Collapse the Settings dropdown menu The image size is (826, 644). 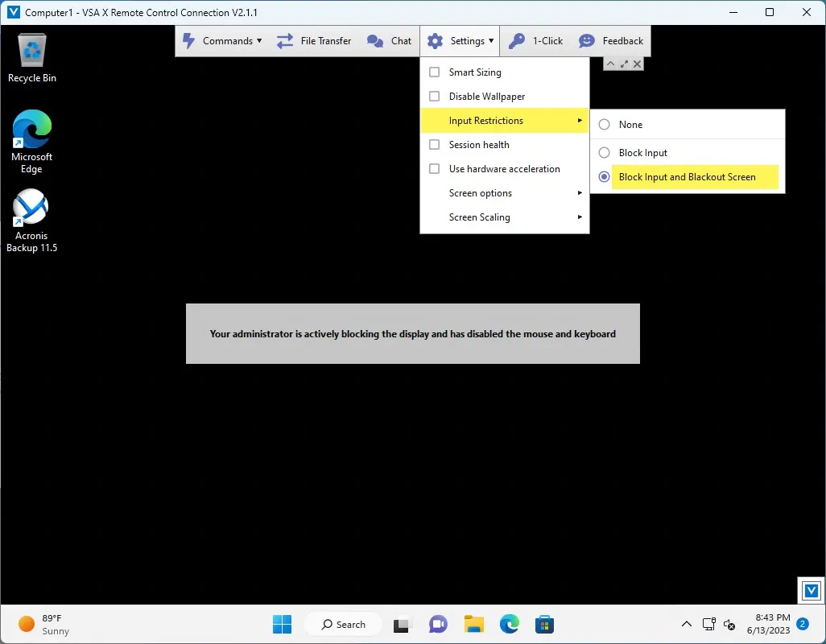pos(460,41)
